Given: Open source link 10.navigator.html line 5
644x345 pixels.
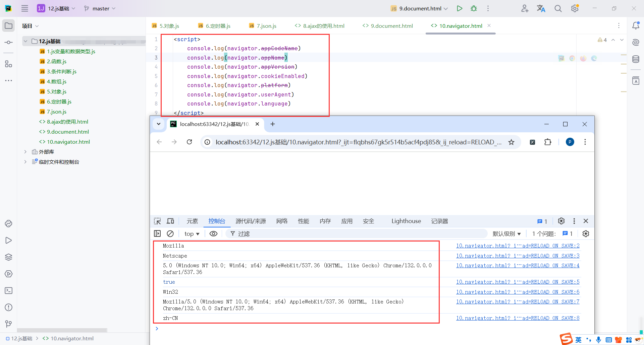Looking at the screenshot, I should (x=518, y=282).
